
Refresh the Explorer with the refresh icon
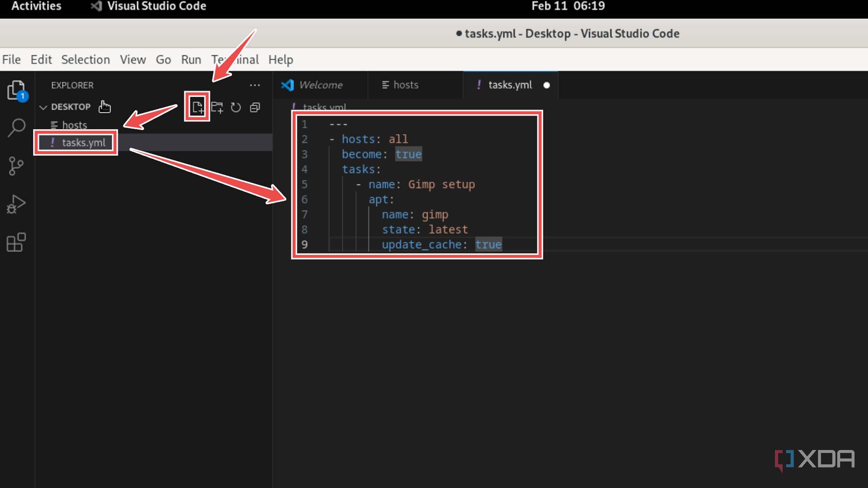click(236, 107)
